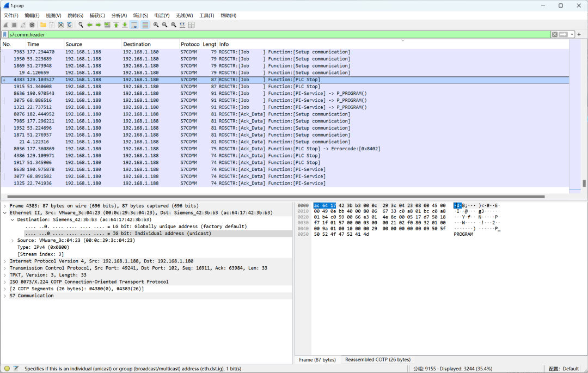
Task: Open the 捕获(C) menu
Action: [x=97, y=15]
